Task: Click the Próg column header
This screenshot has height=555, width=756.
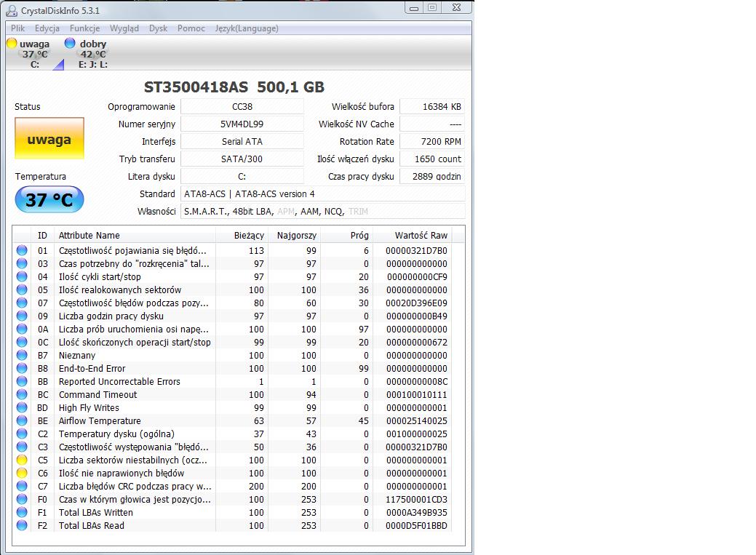Action: click(x=346, y=235)
